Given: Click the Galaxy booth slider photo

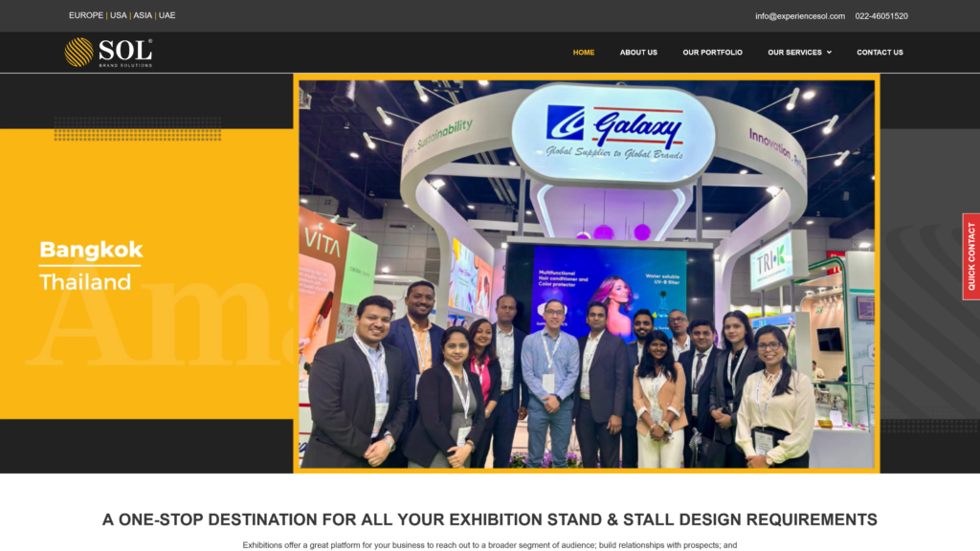Looking at the screenshot, I should [x=587, y=274].
